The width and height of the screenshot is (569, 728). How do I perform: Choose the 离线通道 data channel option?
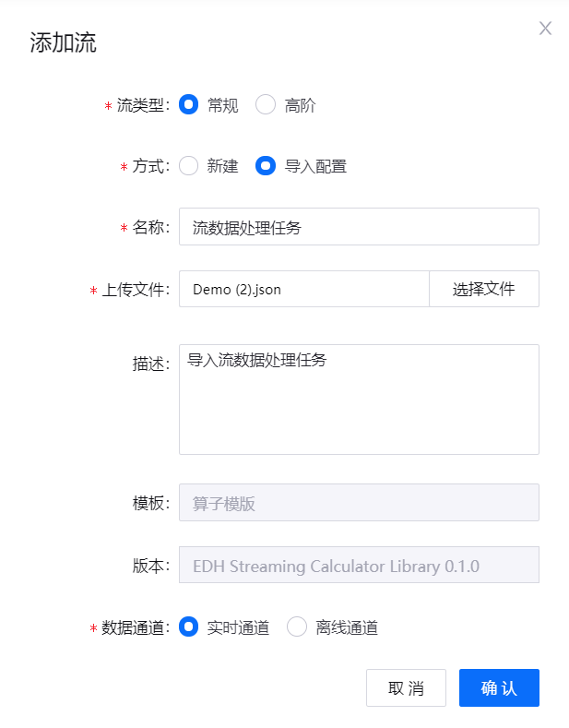click(297, 627)
